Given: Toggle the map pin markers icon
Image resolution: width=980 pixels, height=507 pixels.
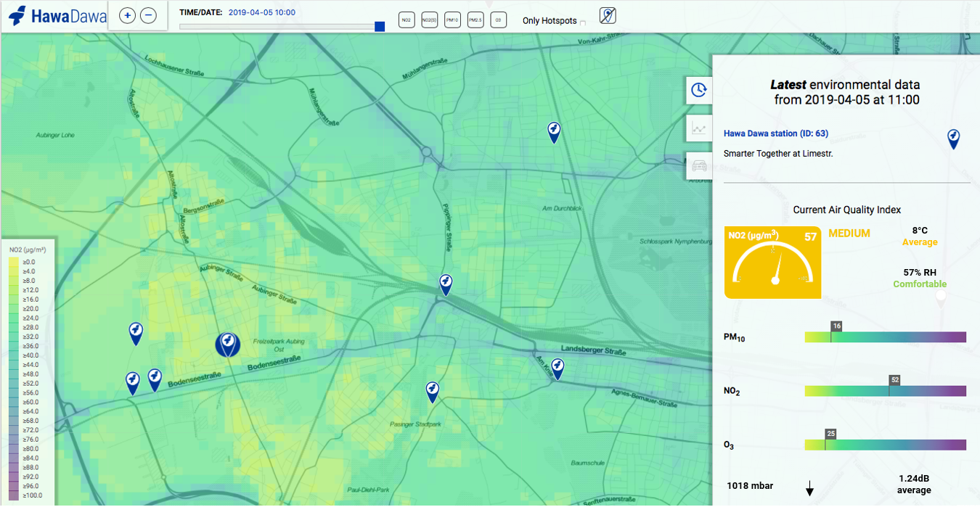Looking at the screenshot, I should (x=608, y=15).
